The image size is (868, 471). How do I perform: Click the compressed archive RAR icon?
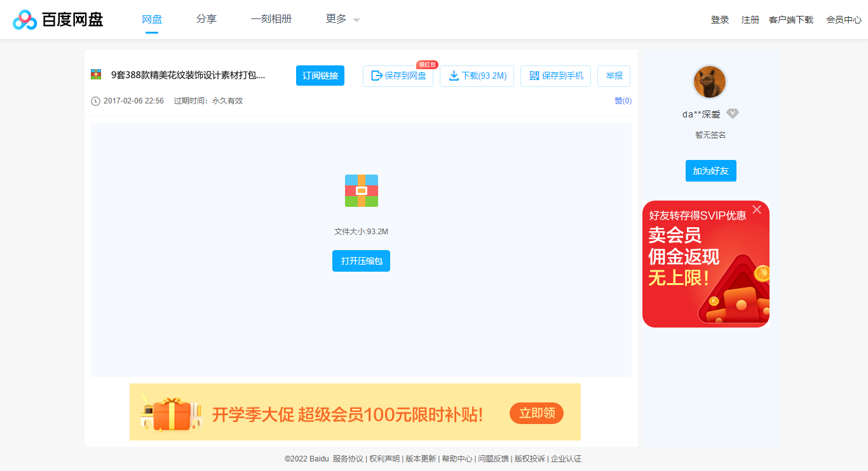361,190
